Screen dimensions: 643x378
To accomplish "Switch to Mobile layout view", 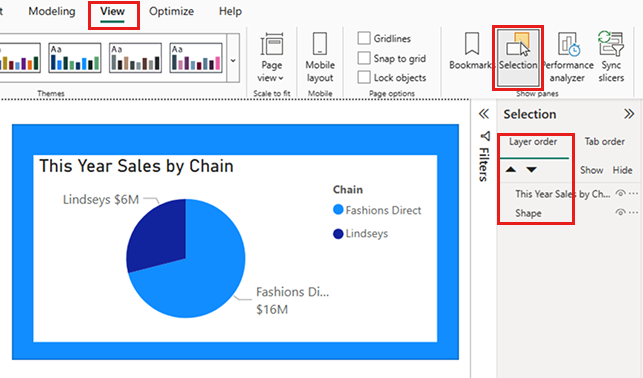I will [320, 57].
